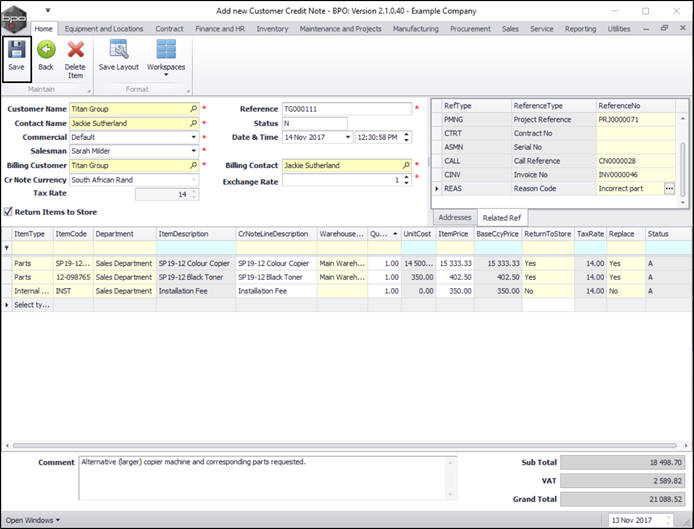Viewport: 694px width, 529px height.
Task: Click the Delete Item red X icon
Action: click(x=75, y=49)
